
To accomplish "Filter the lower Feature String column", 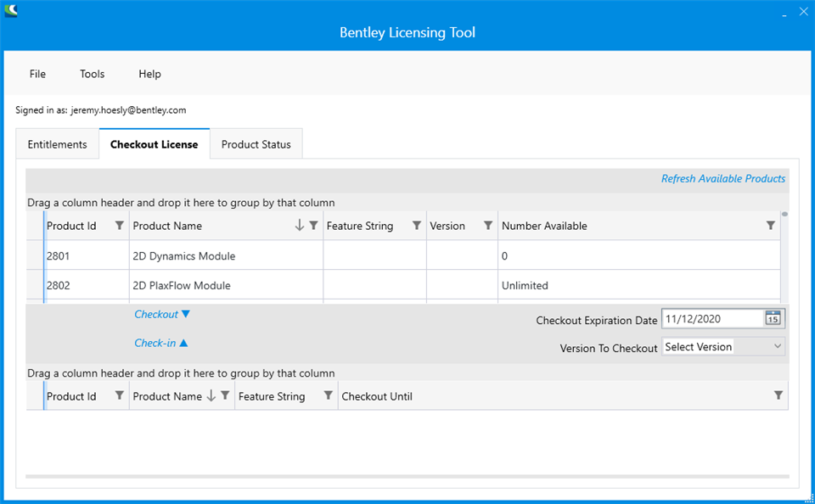I will point(328,396).
